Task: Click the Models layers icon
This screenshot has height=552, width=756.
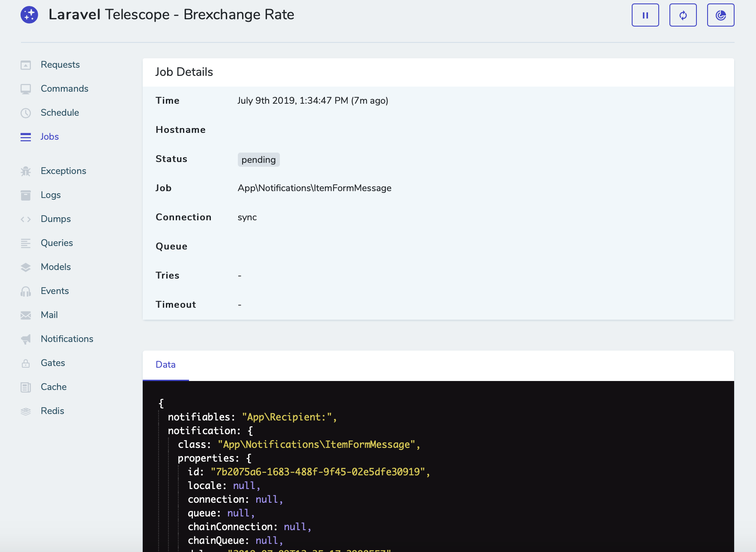Action: click(26, 267)
